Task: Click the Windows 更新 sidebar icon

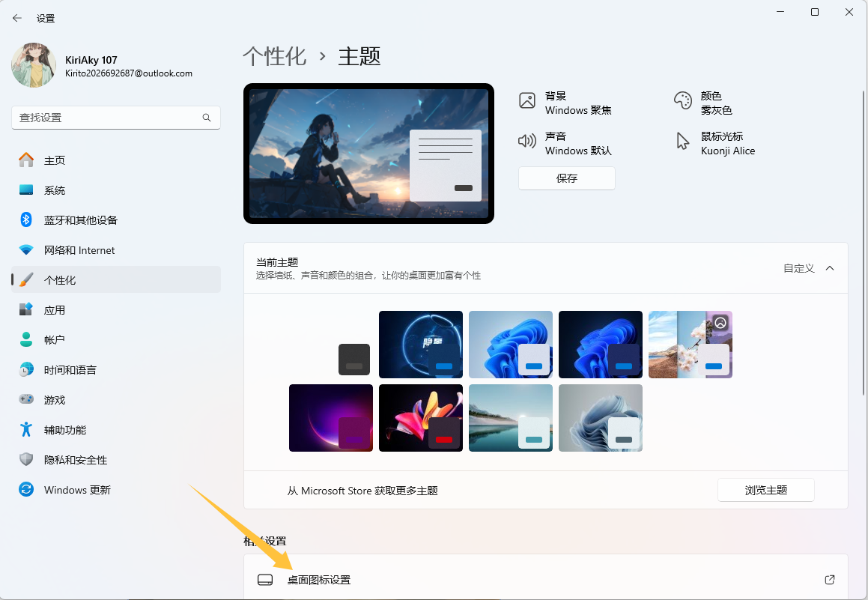Action: (26, 489)
